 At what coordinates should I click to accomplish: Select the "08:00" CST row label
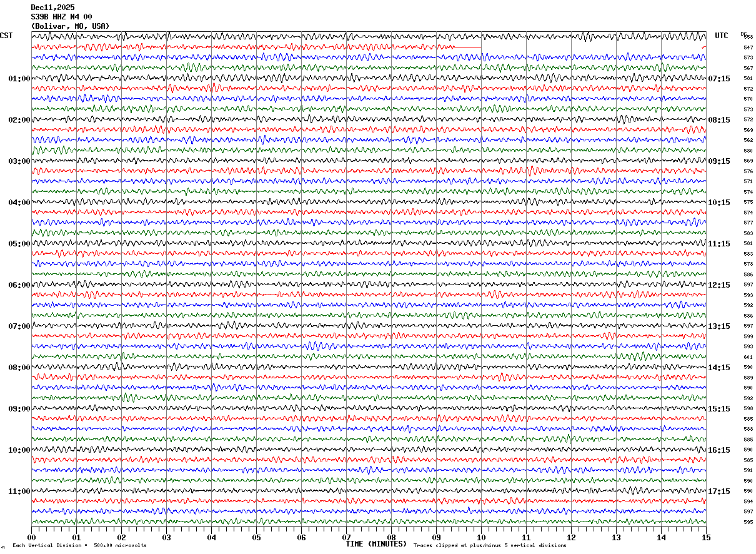19,368
